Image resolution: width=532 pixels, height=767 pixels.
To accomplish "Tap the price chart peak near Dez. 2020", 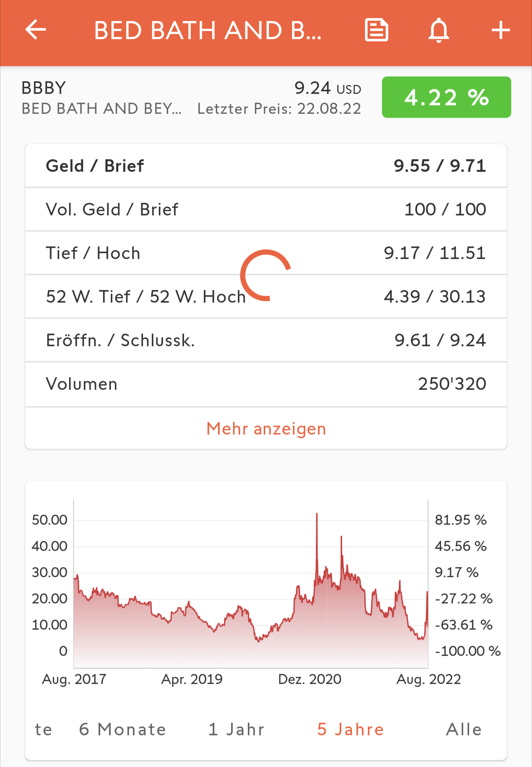I will pyautogui.click(x=317, y=515).
